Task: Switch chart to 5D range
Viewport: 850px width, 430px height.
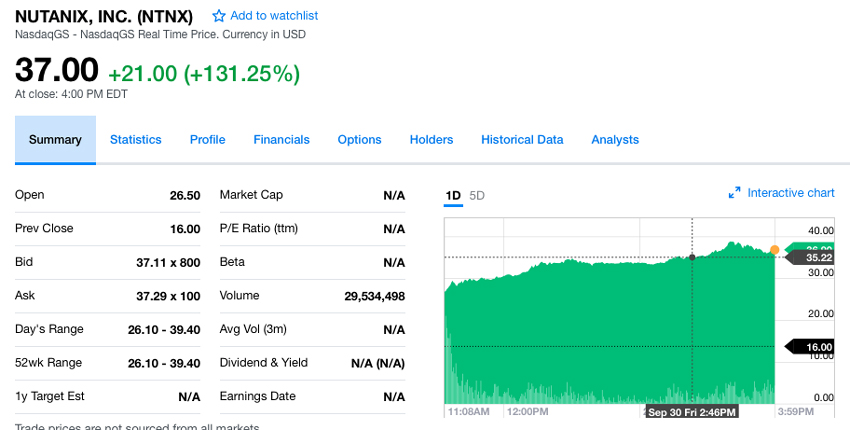Action: pos(477,195)
